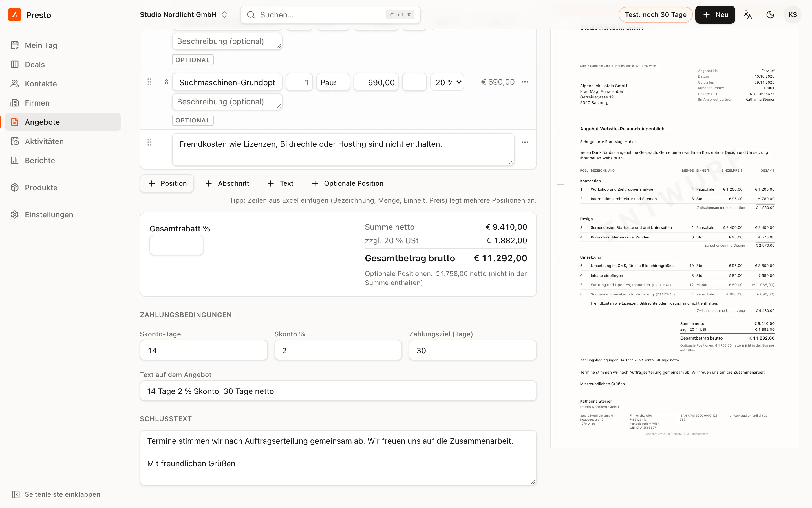Open the KS user avatar menu

click(793, 15)
